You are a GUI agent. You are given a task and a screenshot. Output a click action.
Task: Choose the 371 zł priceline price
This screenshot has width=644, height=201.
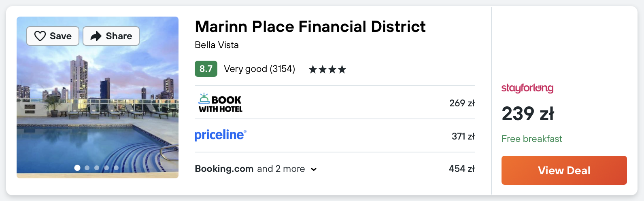click(x=463, y=136)
